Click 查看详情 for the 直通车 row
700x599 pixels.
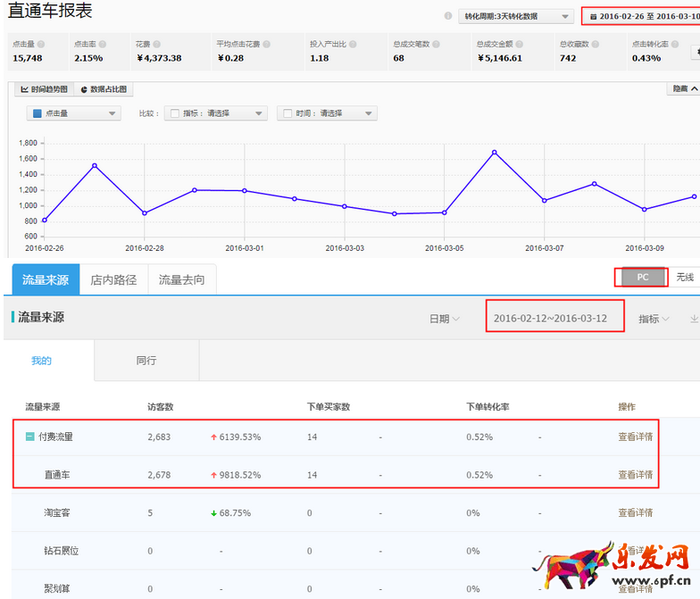635,475
